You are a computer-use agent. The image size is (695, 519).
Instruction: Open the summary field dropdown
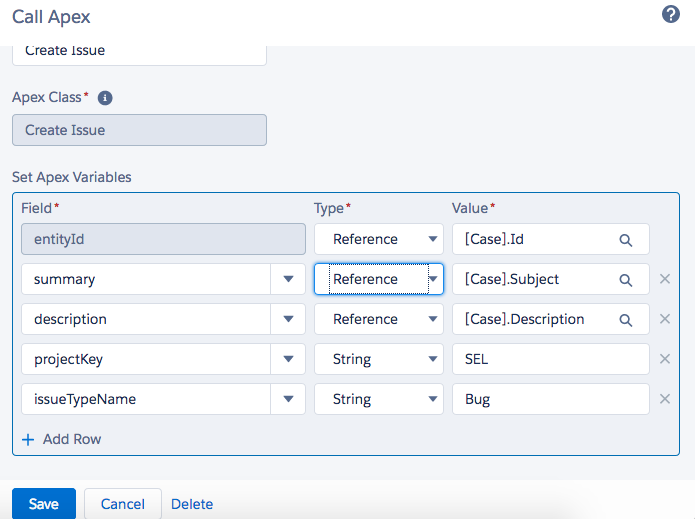point(288,279)
